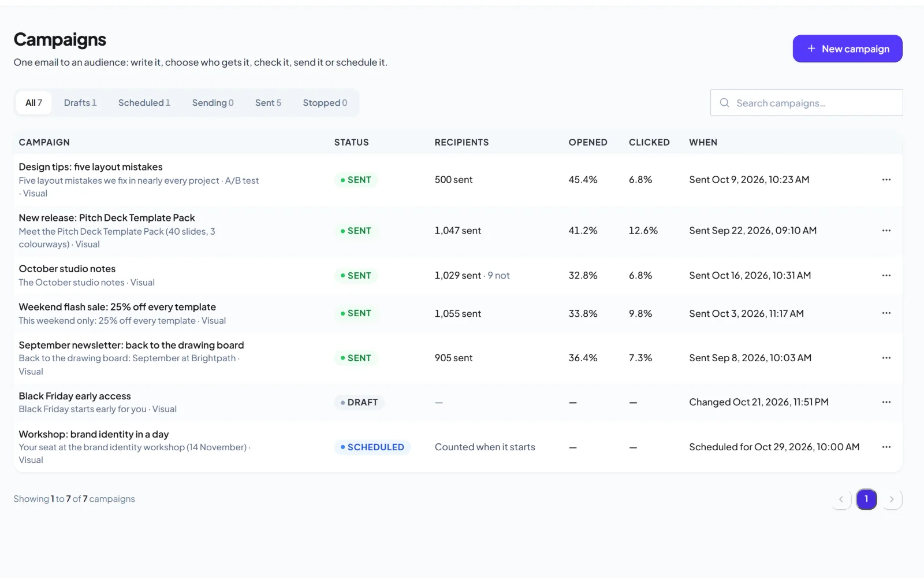Click the OPENED column header
Screen dimensions: 924x578
(x=588, y=142)
